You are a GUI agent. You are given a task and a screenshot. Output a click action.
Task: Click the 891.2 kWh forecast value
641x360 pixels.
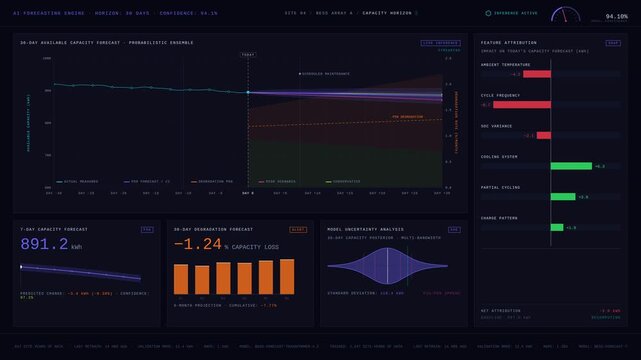click(x=51, y=244)
